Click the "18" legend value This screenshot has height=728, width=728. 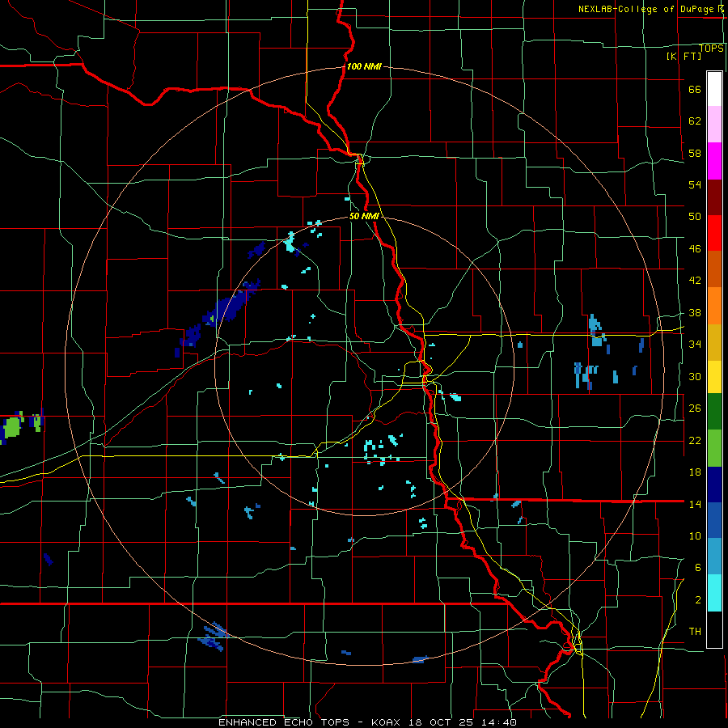[695, 472]
